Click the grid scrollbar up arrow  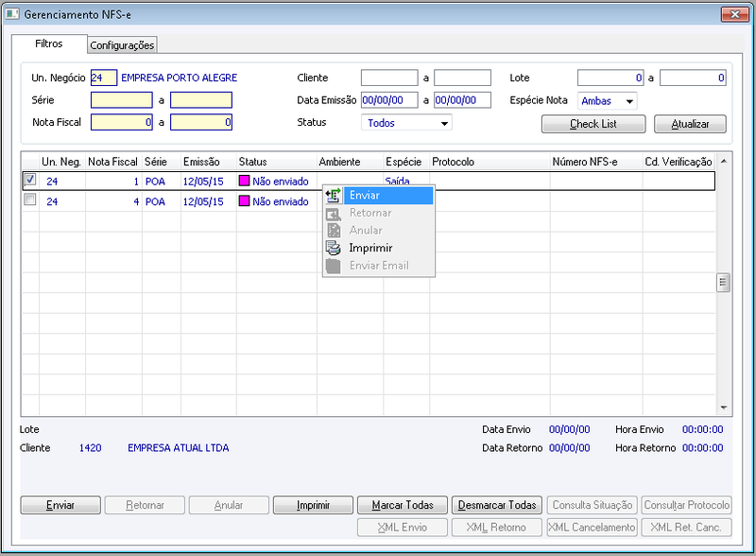point(723,161)
